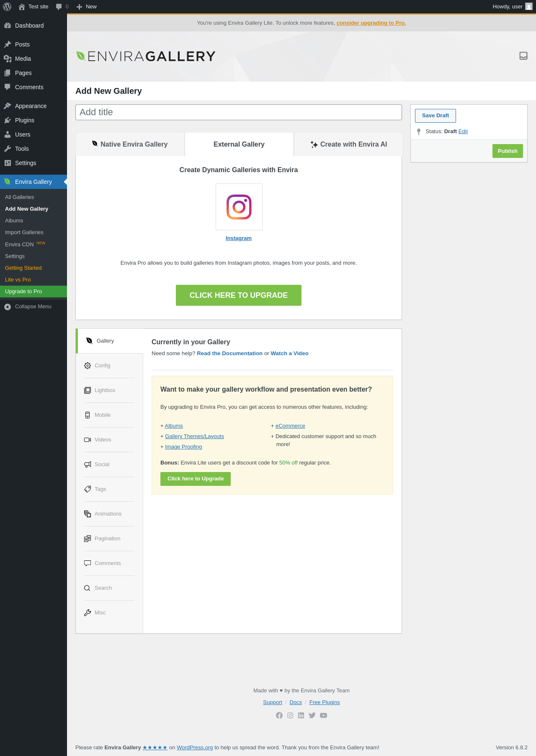Open the Plugins menu
The width and height of the screenshot is (536, 756).
click(x=33, y=120)
